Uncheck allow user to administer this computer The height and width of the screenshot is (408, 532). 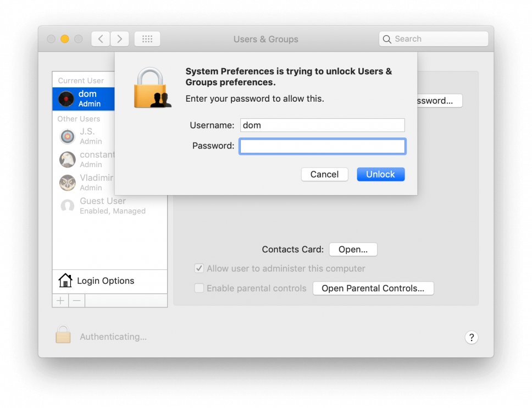click(x=199, y=268)
